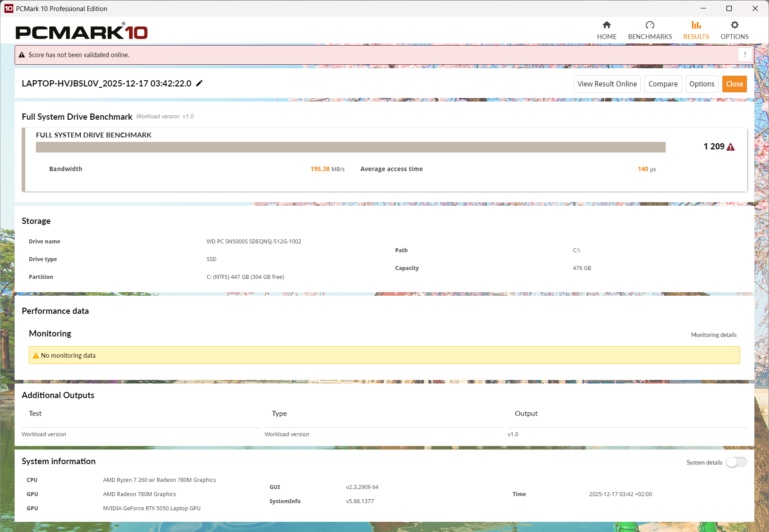Click SystemInfo version v5.88.1377
The width and height of the screenshot is (769, 532).
360,501
